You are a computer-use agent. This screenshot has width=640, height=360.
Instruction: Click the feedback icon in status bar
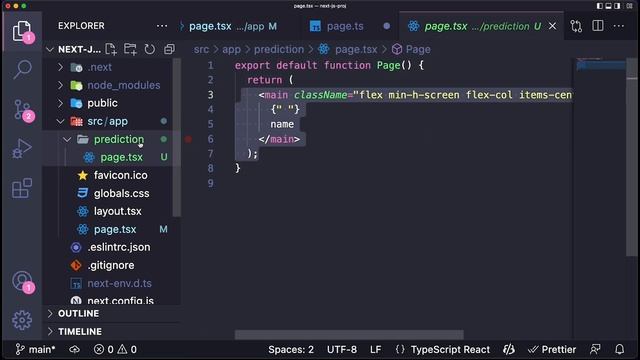(595, 349)
